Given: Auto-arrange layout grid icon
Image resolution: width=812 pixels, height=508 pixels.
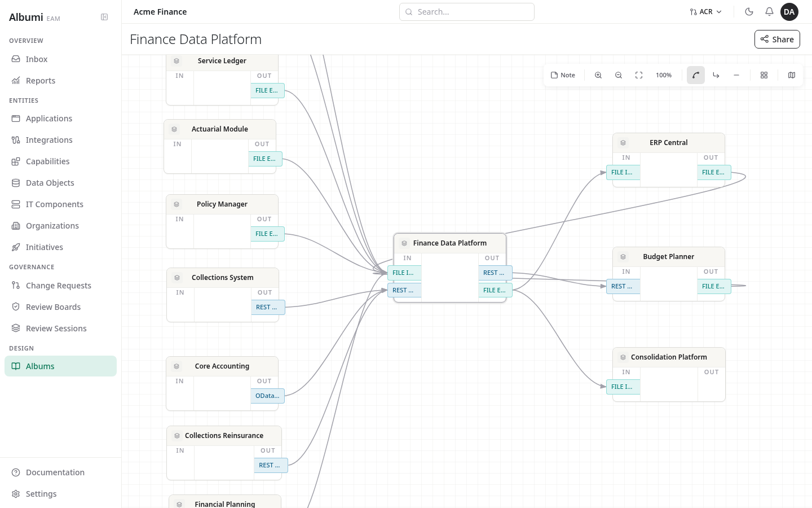Looking at the screenshot, I should [764, 75].
